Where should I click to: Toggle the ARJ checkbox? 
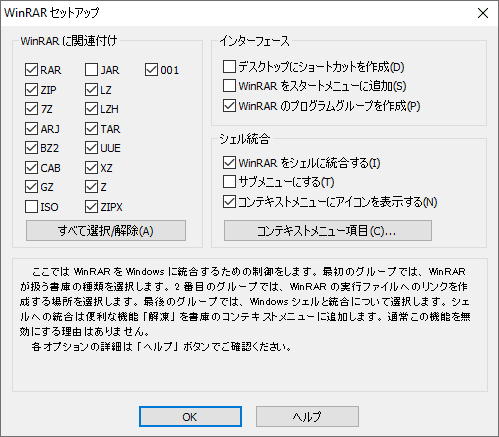[31, 129]
